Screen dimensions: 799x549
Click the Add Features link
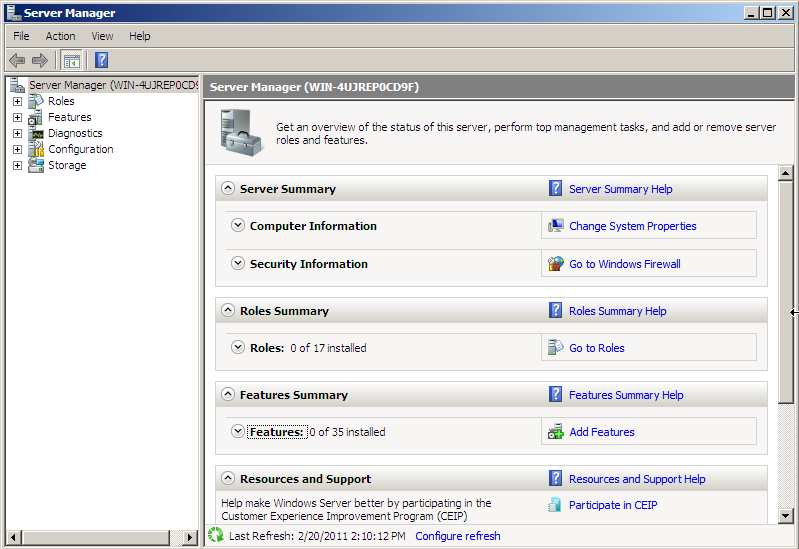(x=601, y=432)
